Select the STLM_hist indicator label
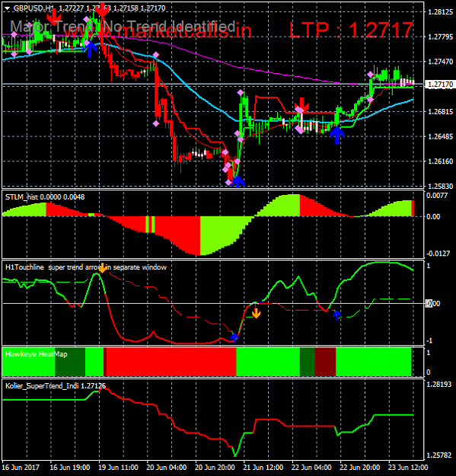This screenshot has height=476, width=456. tap(45, 197)
